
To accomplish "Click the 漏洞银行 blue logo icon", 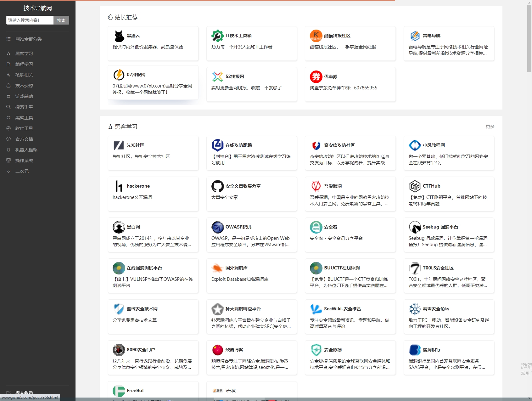I will (415, 350).
